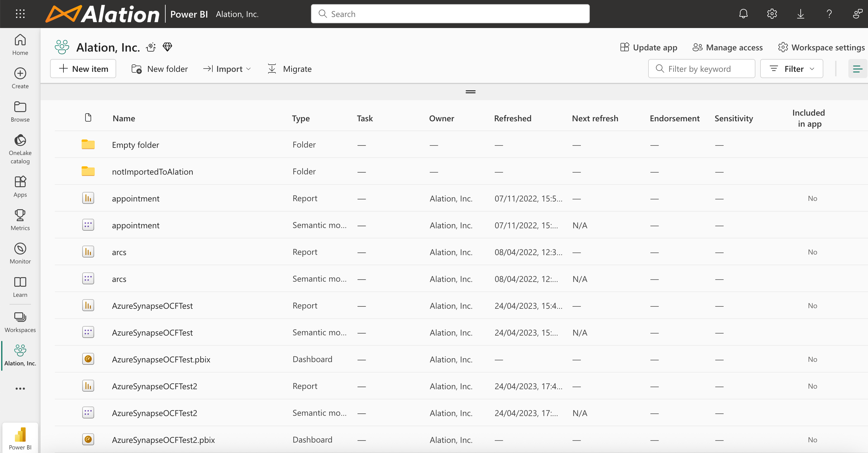868x453 pixels.
Task: Click the '08/04/2022, 12:3...' refreshed cell
Action: pyautogui.click(x=528, y=252)
